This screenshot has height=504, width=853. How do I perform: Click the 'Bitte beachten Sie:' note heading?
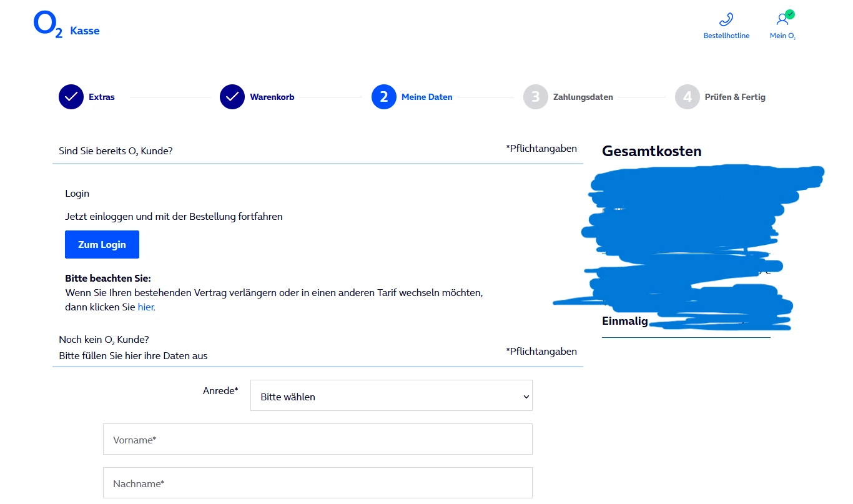click(108, 279)
